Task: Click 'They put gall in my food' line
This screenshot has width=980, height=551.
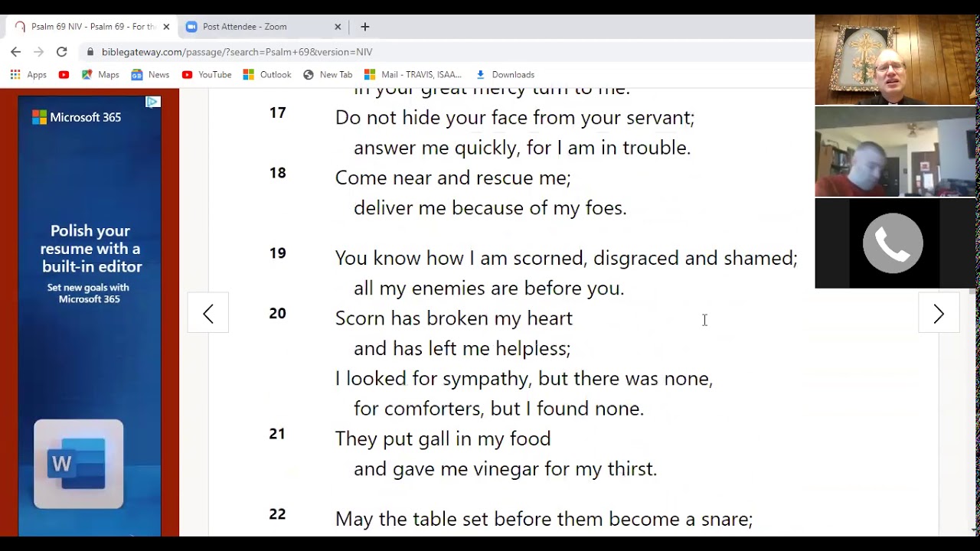Action: pos(443,439)
